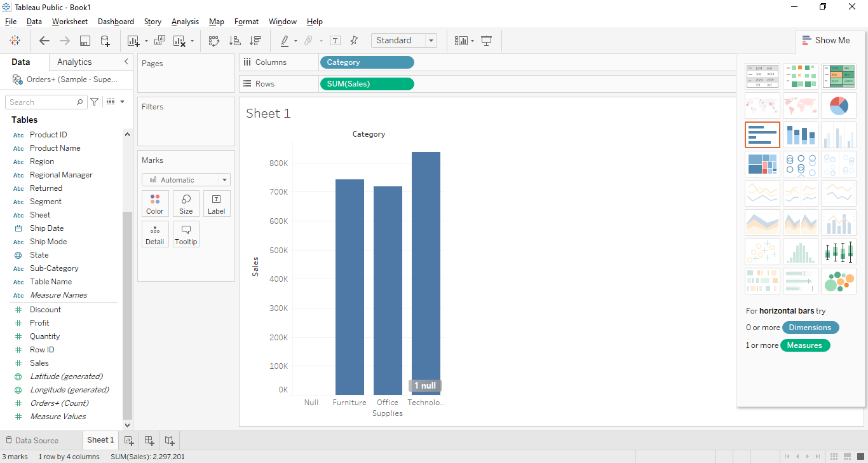Open Tooltip on the Marks card
Screen dimensions: 868x463
point(186,234)
